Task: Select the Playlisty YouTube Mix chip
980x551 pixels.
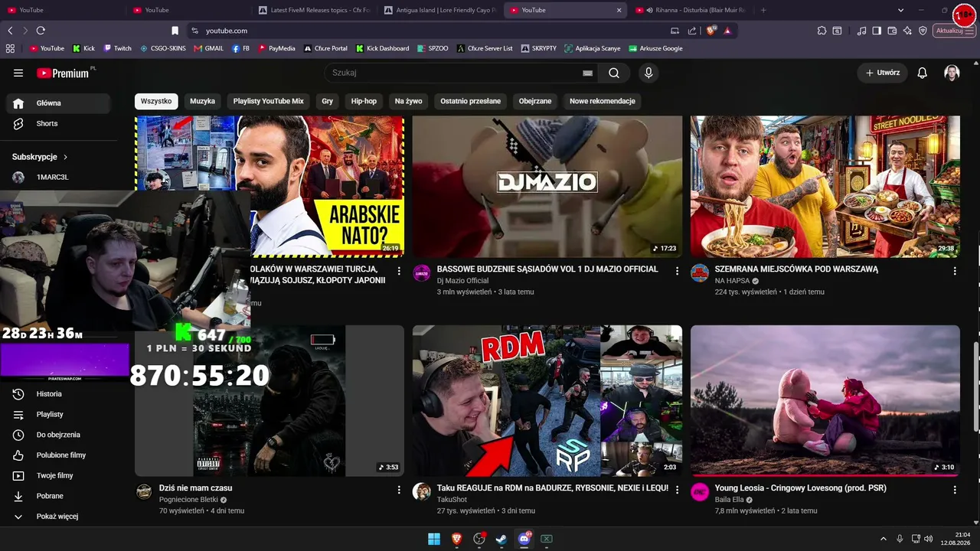Action: [x=269, y=101]
